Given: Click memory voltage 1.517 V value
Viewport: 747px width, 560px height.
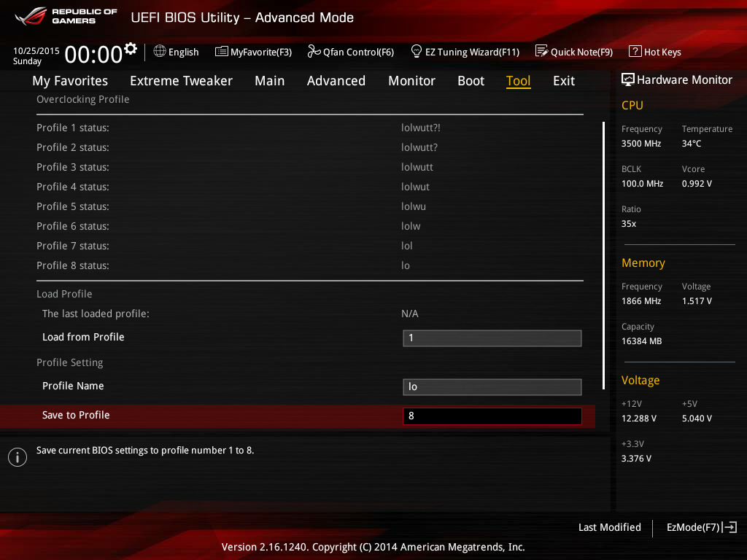Looking at the screenshot, I should pos(697,301).
